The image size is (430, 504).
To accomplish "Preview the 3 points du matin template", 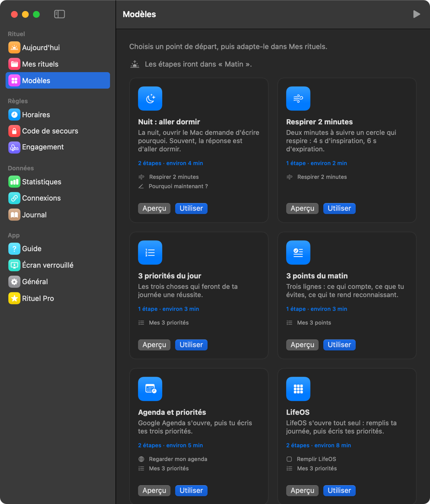I will 302,345.
